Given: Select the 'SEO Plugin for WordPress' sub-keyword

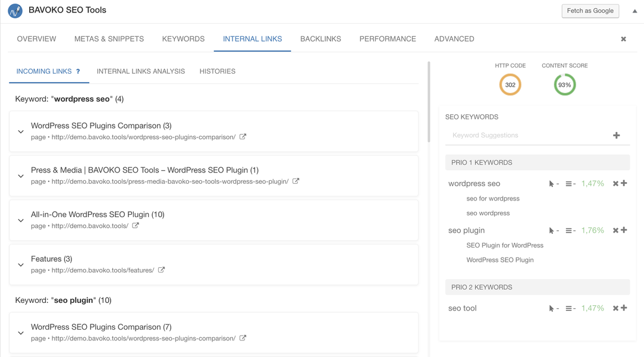Looking at the screenshot, I should click(505, 245).
